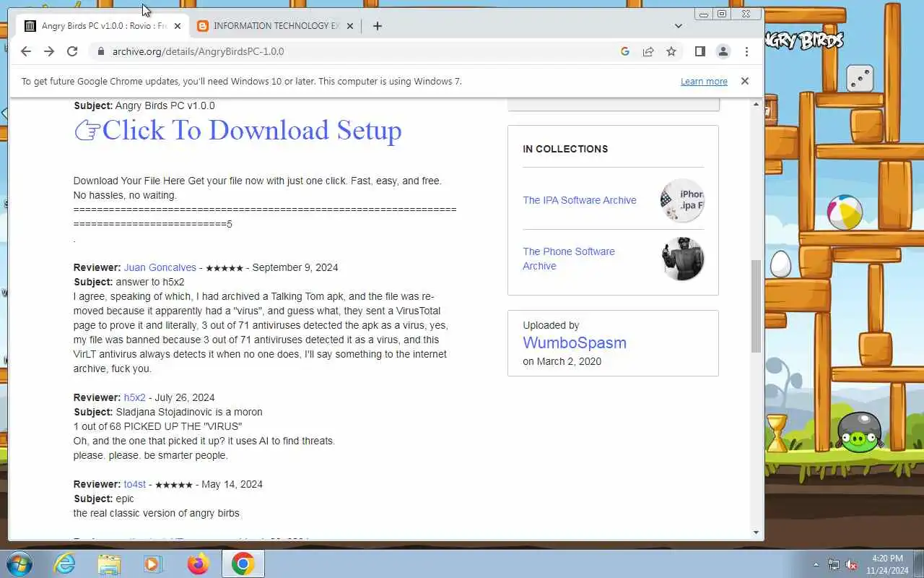Click subject 'answer to h5x2' text
The image size is (924, 578).
coord(149,282)
